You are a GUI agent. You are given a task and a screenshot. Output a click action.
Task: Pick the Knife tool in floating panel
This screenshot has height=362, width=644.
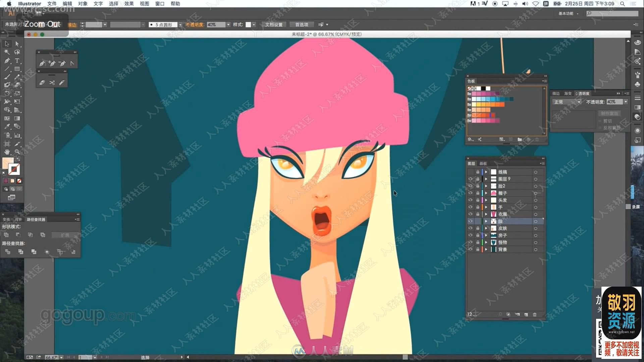62,82
